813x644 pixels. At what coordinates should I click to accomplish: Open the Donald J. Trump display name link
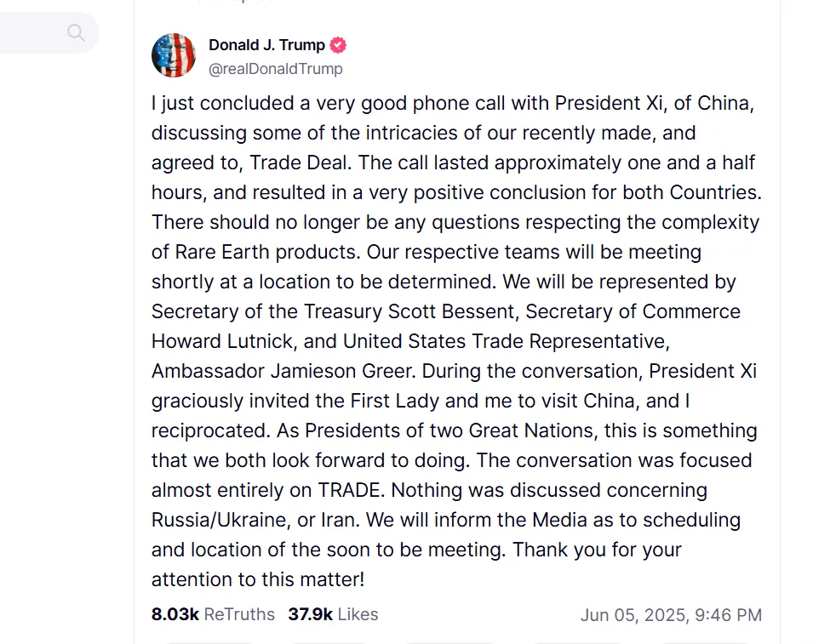(266, 45)
